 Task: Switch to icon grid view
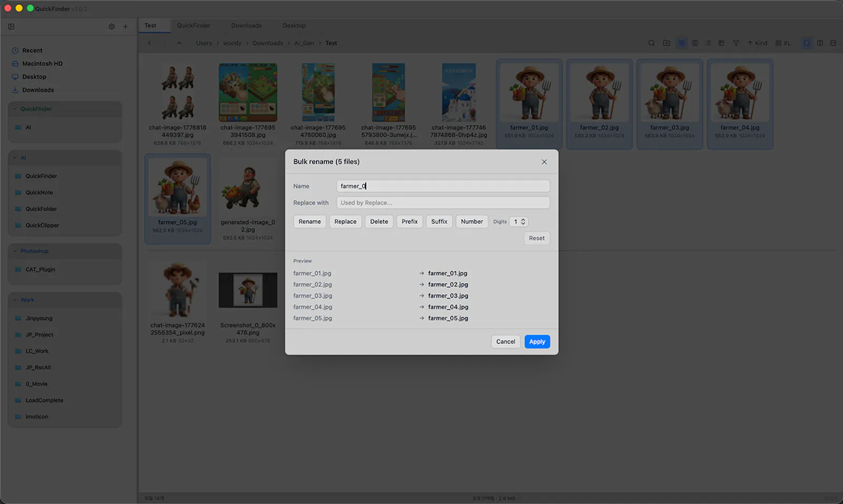[682, 43]
